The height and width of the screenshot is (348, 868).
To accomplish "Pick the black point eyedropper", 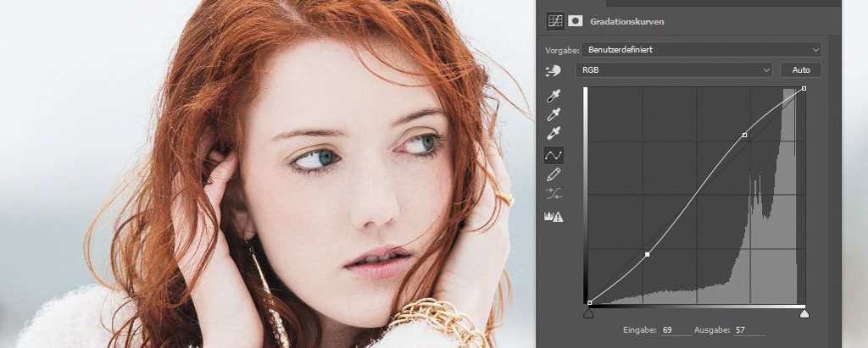I will coord(554,97).
